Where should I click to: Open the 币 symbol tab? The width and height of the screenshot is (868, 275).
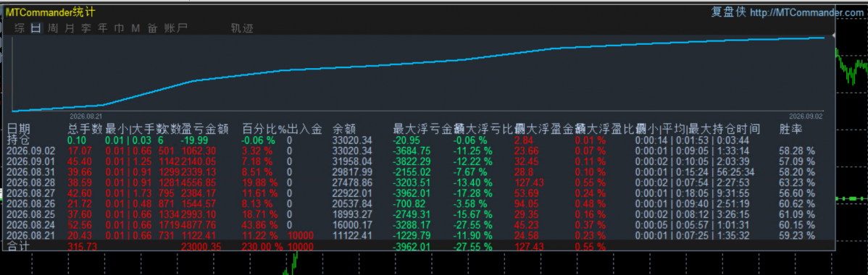point(119,28)
